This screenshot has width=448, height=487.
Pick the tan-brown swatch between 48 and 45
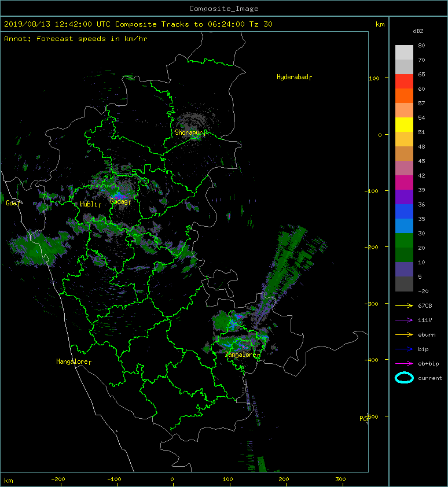404,153
